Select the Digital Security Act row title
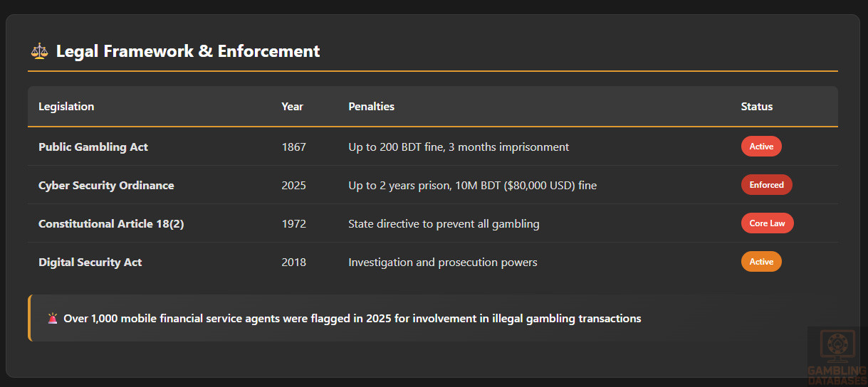Viewport: 868px width, 387px height. point(90,263)
